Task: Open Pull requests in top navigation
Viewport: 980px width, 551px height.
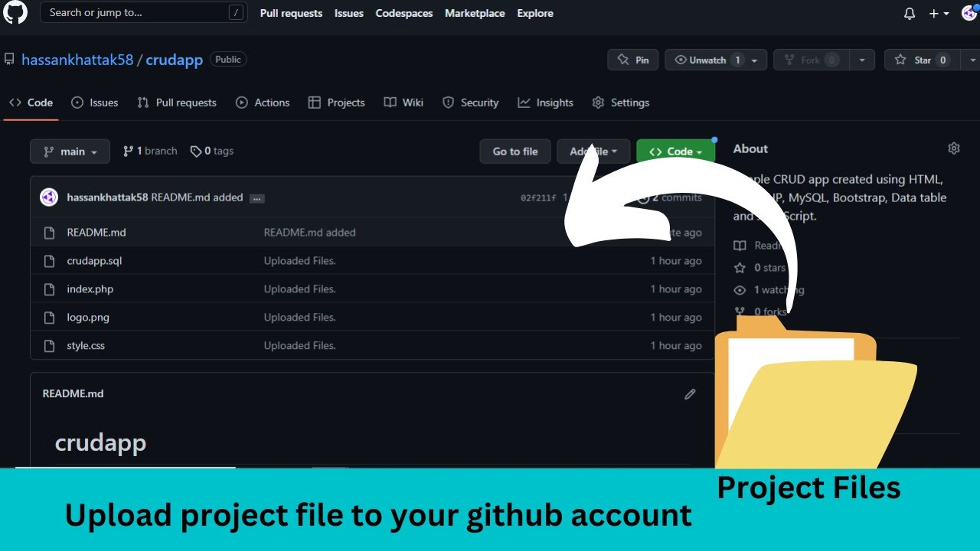Action: [x=291, y=13]
